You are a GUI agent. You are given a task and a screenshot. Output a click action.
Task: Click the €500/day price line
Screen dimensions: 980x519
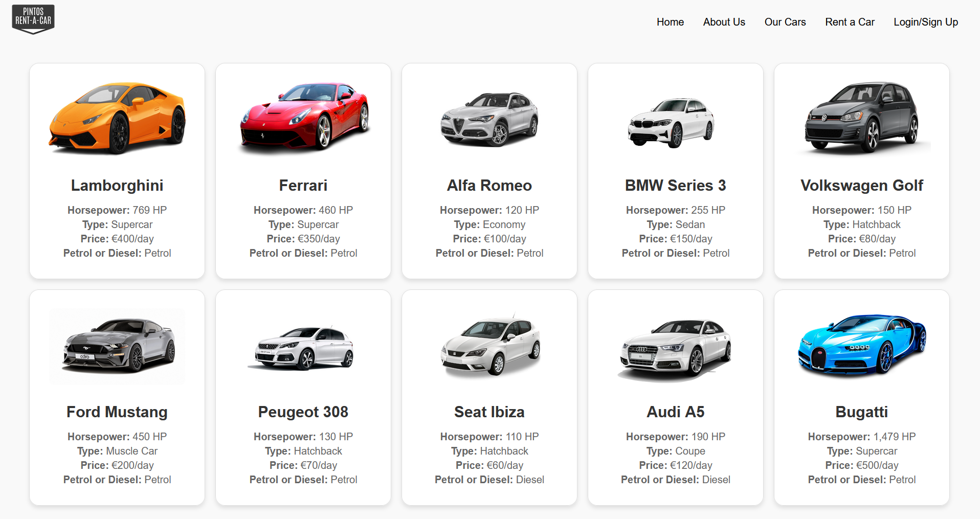point(862,465)
